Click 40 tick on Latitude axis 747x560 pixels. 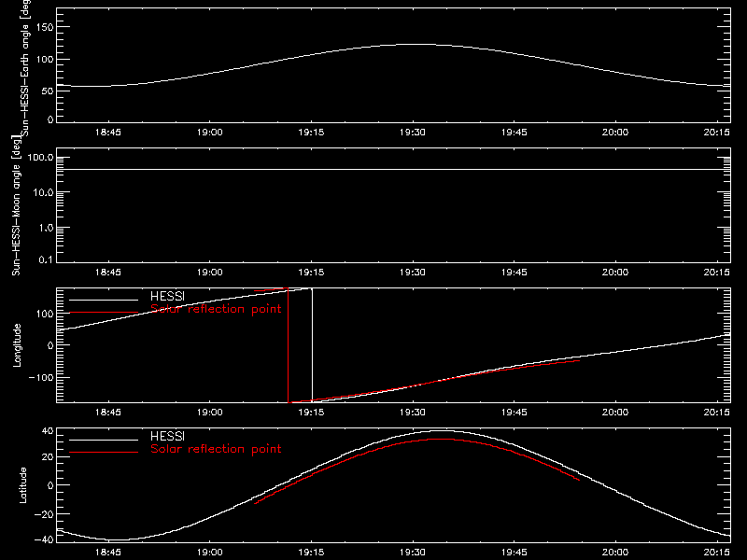coord(48,431)
